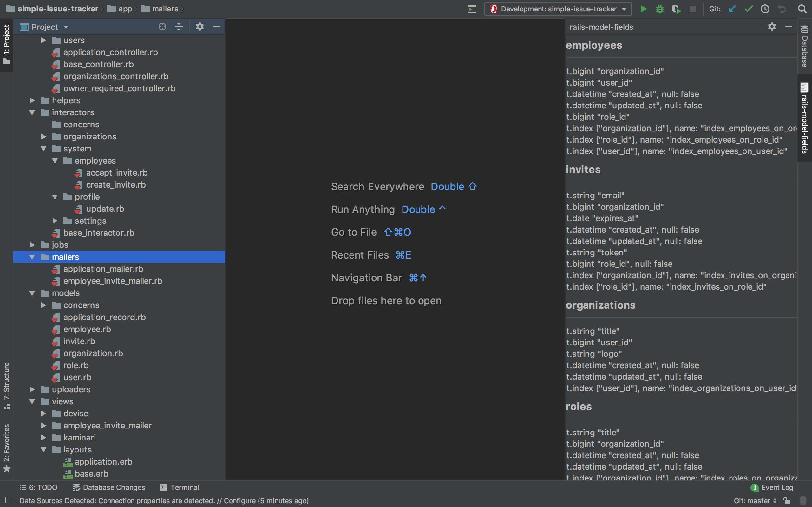Toggle the Favorites side tool window
Screen dimensions: 812x507
[6, 448]
